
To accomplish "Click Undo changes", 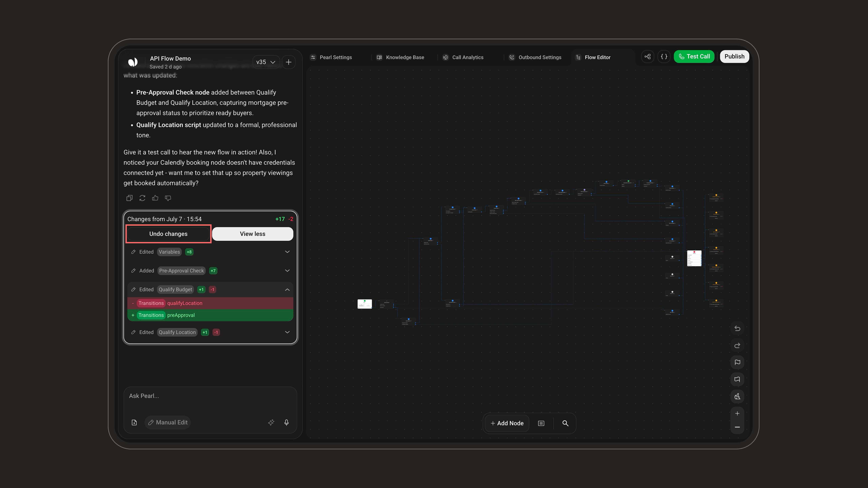I will pos(169,234).
